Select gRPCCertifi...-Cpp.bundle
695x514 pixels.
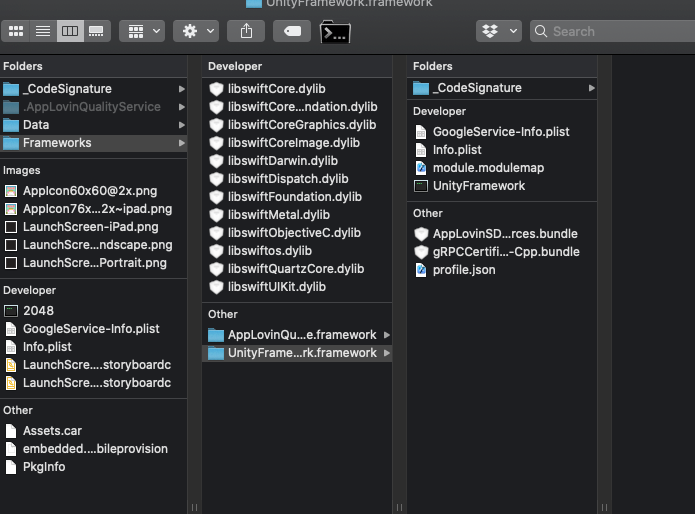pyautogui.click(x=502, y=252)
